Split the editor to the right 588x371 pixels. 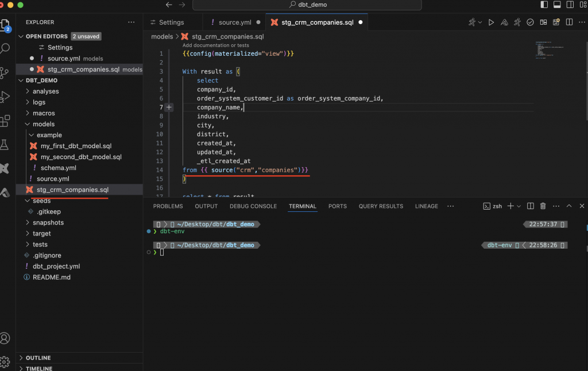tap(569, 22)
